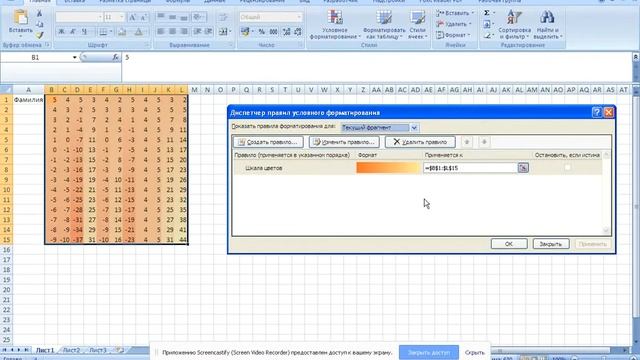Toggle the Stop If True checkbox
Image resolution: width=640 pixels, height=360 pixels.
(567, 167)
